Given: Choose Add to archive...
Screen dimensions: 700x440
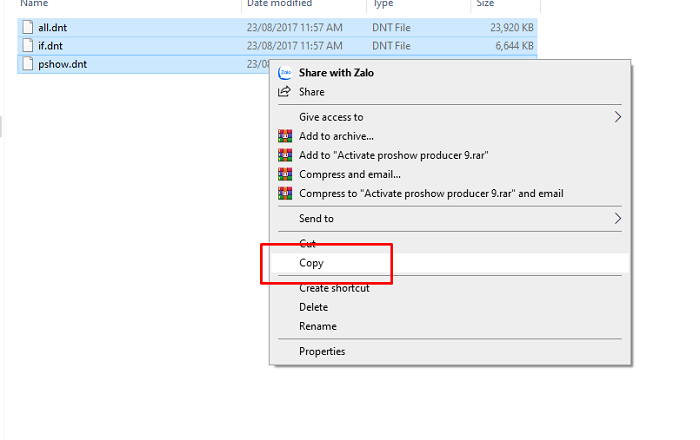Looking at the screenshot, I should [450, 136].
